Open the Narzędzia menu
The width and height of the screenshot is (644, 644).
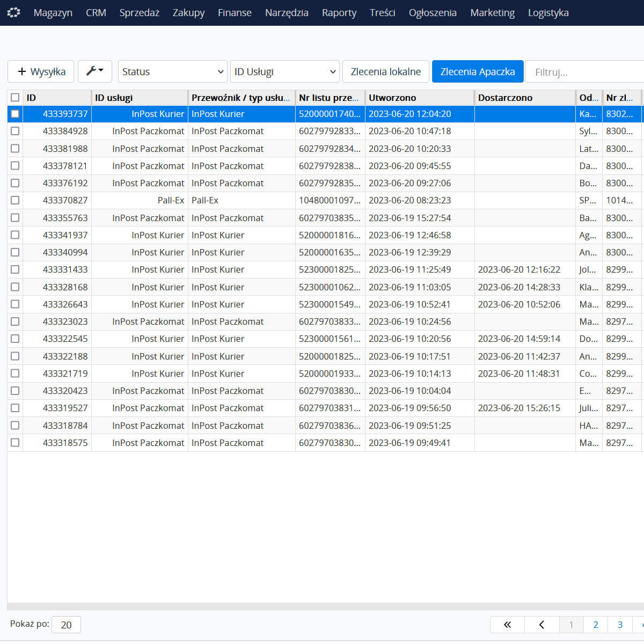click(x=287, y=13)
